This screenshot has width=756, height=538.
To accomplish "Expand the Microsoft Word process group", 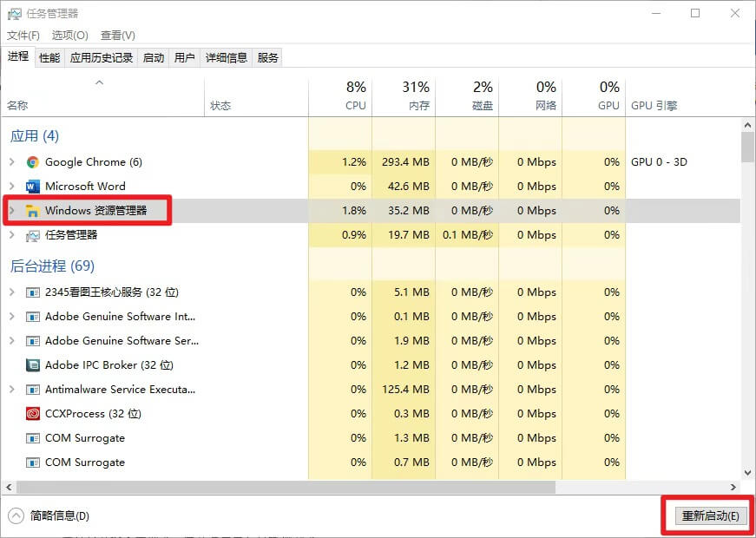I will click(11, 187).
